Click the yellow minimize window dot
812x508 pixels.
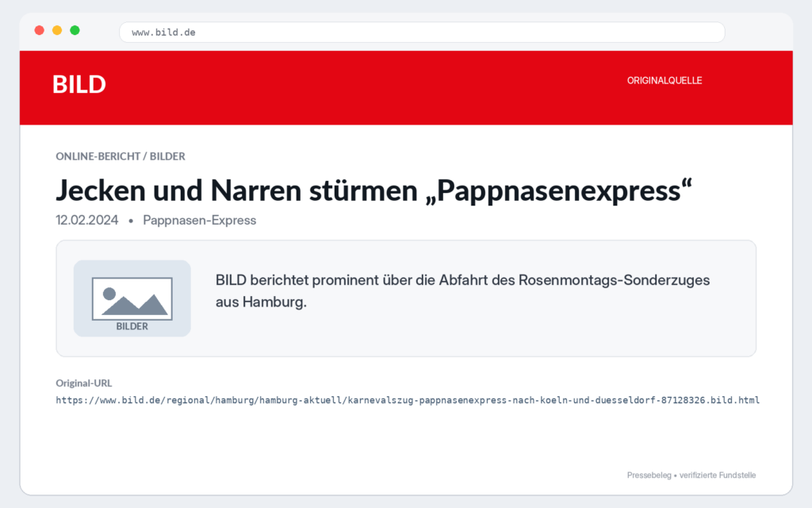pos(57,31)
